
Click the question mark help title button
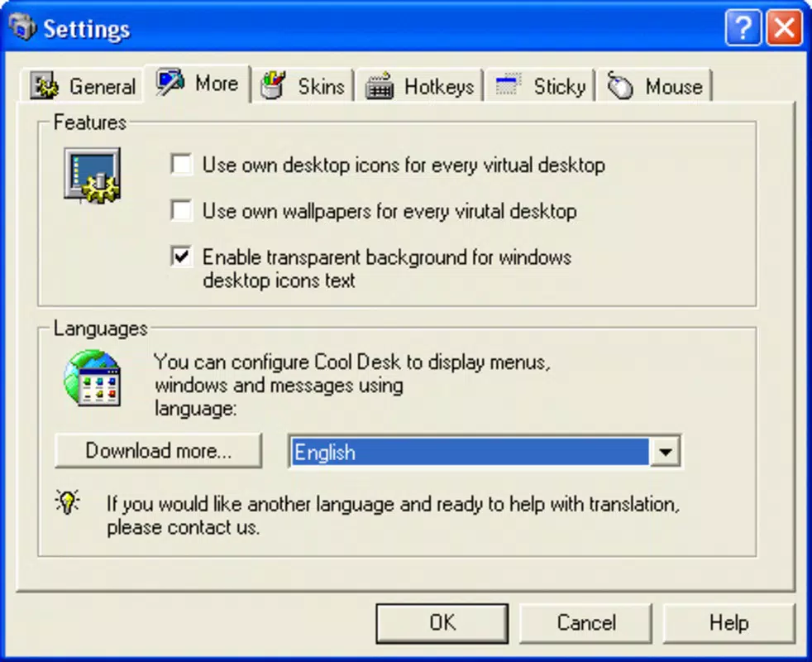click(743, 27)
